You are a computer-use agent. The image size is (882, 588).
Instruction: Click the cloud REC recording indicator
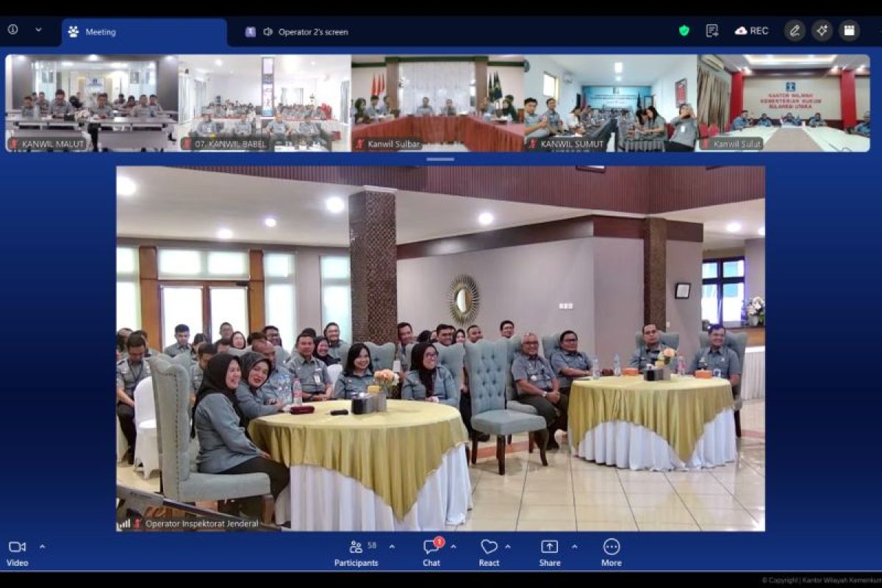pyautogui.click(x=751, y=31)
